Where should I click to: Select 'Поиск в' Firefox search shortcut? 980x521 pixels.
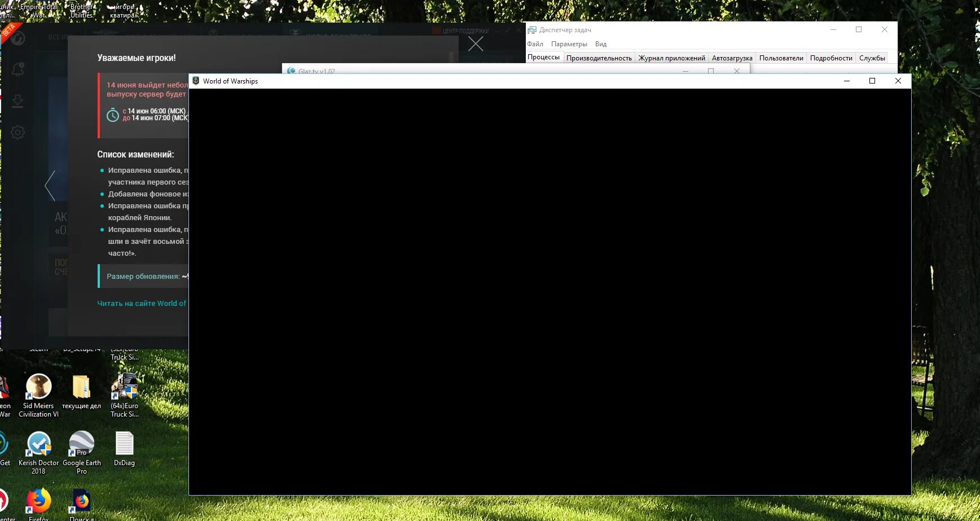tap(82, 505)
